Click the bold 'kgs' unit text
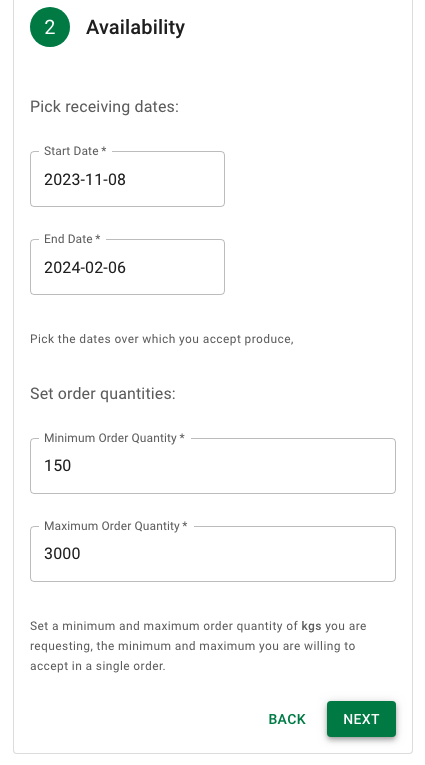 [x=311, y=626]
